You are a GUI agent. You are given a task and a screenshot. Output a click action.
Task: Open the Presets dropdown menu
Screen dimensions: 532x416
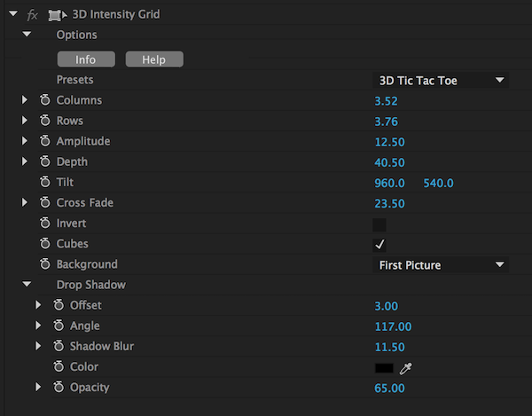[x=441, y=80]
